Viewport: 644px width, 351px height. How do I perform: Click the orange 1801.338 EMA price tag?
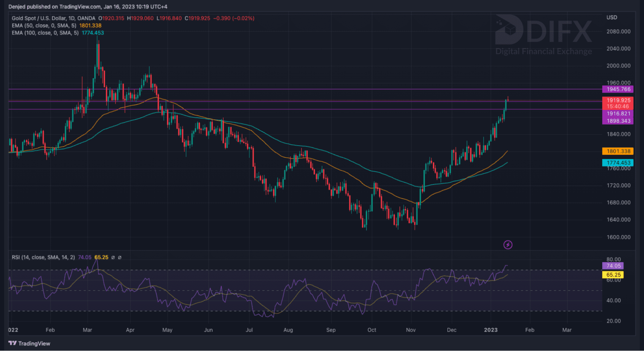pos(618,151)
